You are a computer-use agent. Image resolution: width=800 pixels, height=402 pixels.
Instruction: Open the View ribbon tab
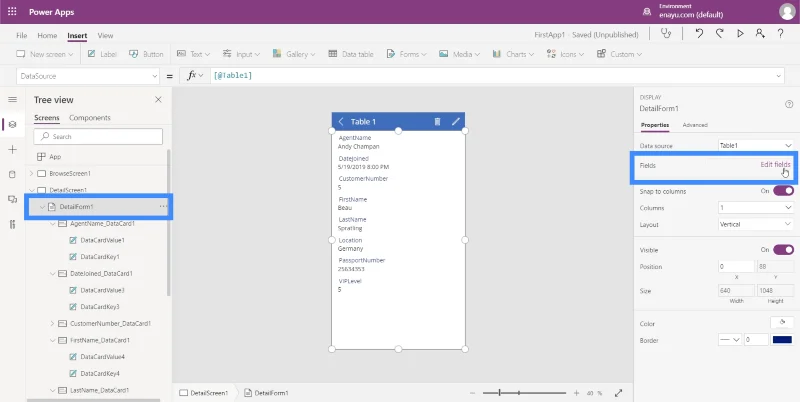[x=105, y=35]
